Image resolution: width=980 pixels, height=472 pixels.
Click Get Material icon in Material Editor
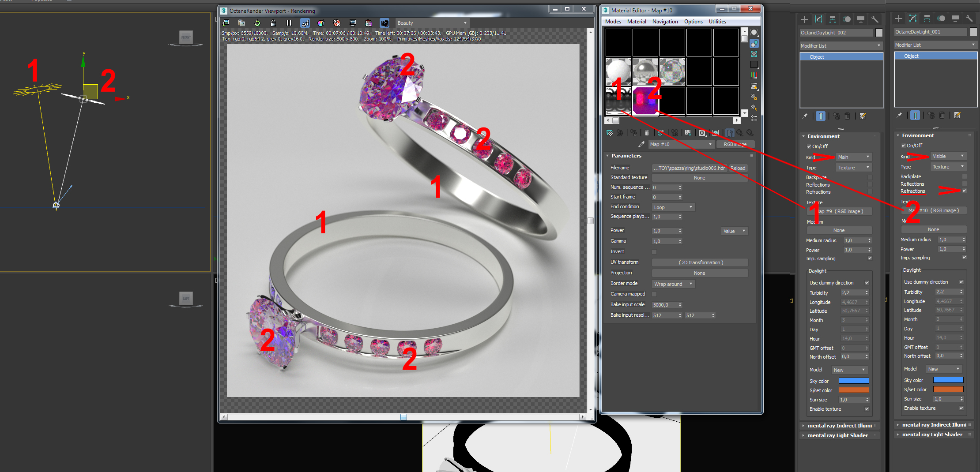pyautogui.click(x=610, y=133)
